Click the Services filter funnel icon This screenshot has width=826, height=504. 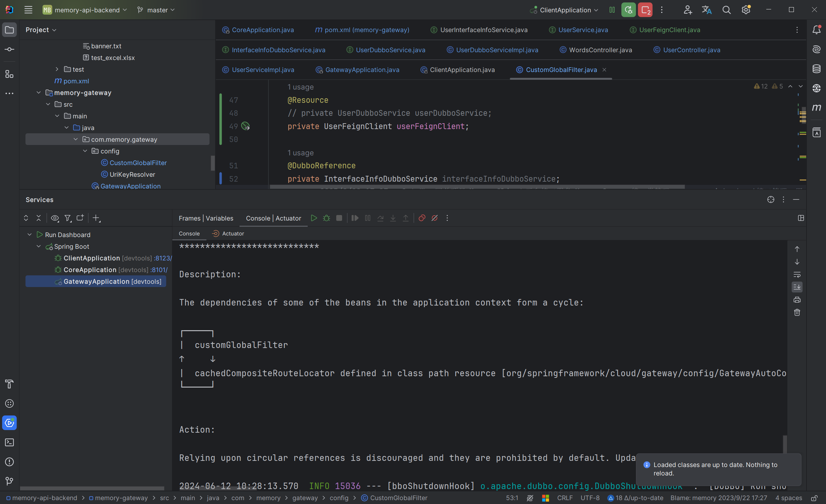click(x=68, y=218)
